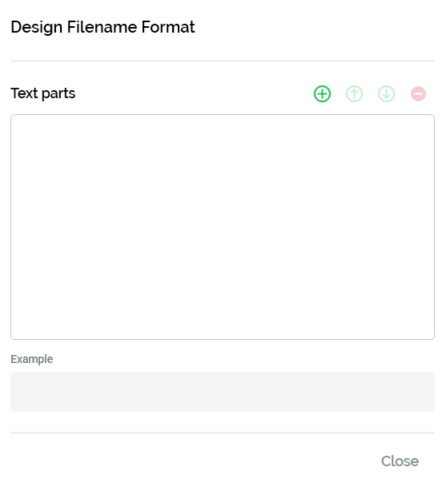Delete a part using the remove icon
Viewport: 442px width, 493px height.
coord(418,94)
